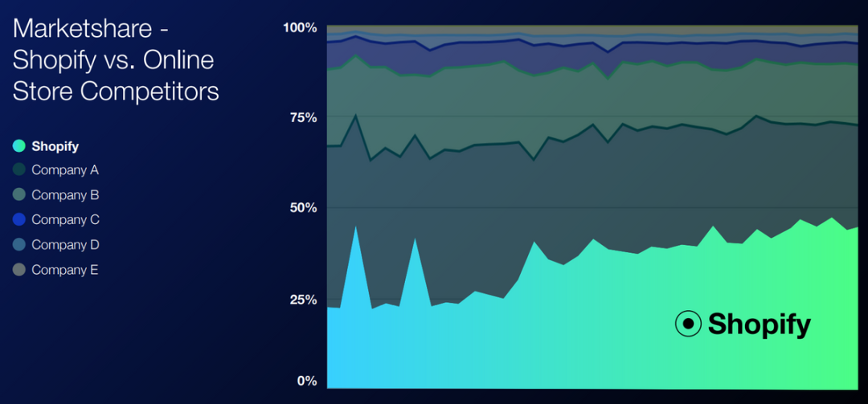Select the Shopify legend label
868x404 pixels.
coord(55,146)
